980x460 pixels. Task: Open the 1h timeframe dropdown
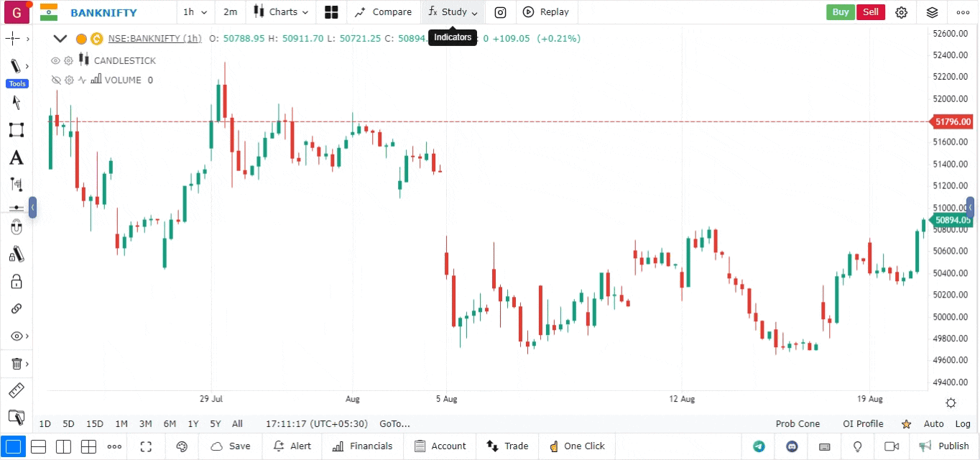(195, 12)
